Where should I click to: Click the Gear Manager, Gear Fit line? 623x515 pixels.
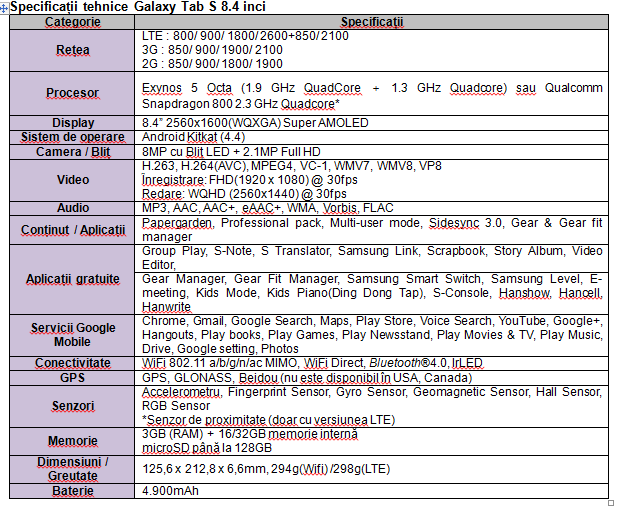pos(372,279)
